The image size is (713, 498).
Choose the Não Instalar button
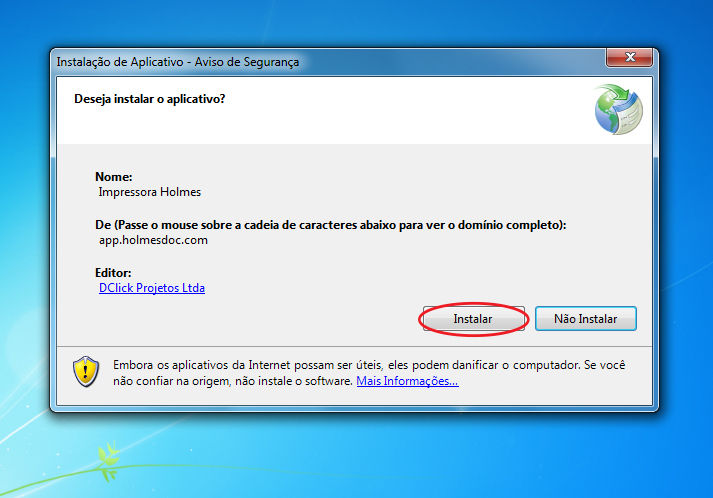pyautogui.click(x=586, y=319)
